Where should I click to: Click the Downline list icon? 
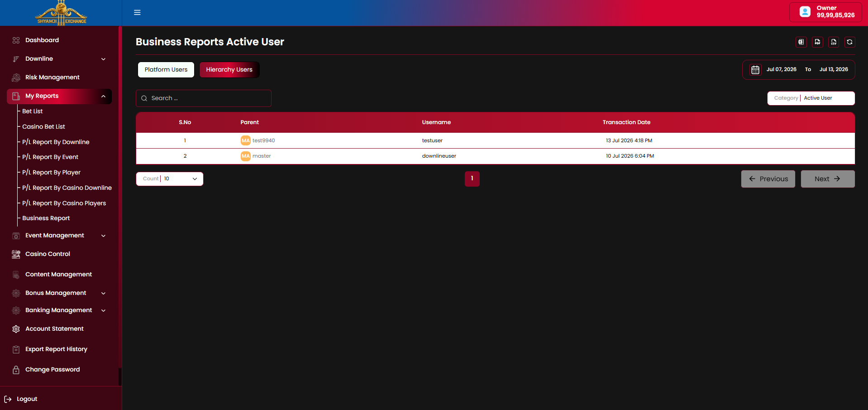16,59
